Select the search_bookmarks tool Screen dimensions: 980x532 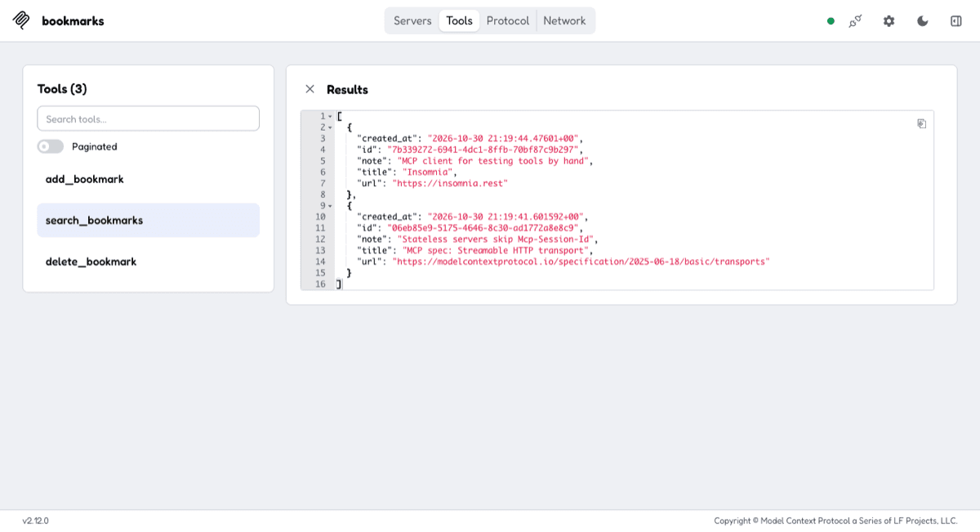point(149,221)
